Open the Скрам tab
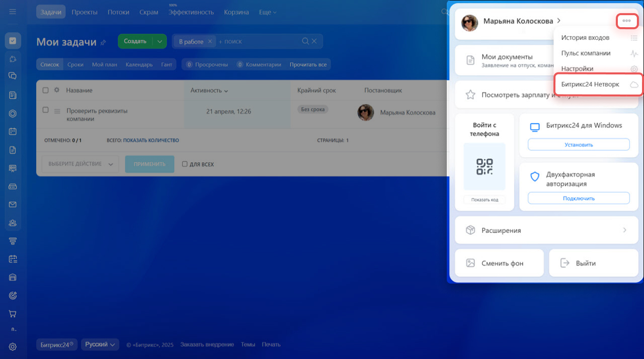 [149, 12]
